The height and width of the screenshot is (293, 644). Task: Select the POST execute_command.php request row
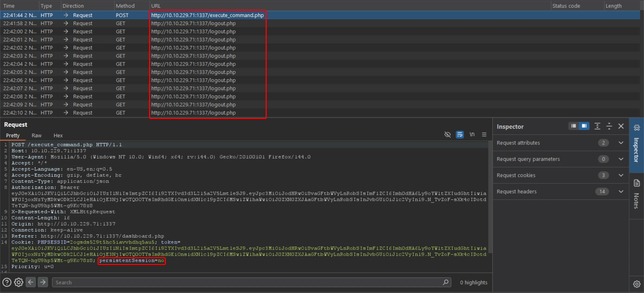[x=207, y=15]
